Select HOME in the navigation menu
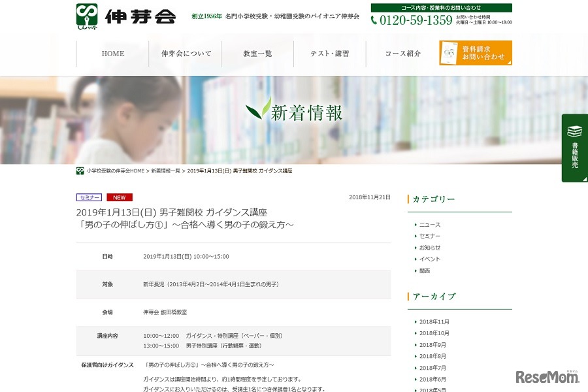Viewport: 588px width, 392px height. tap(113, 54)
